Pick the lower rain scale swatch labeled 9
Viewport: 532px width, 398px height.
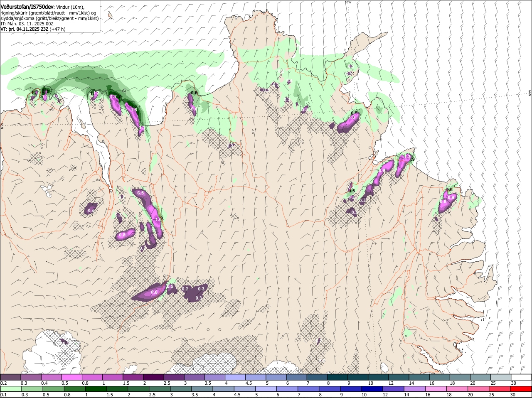[351, 389]
